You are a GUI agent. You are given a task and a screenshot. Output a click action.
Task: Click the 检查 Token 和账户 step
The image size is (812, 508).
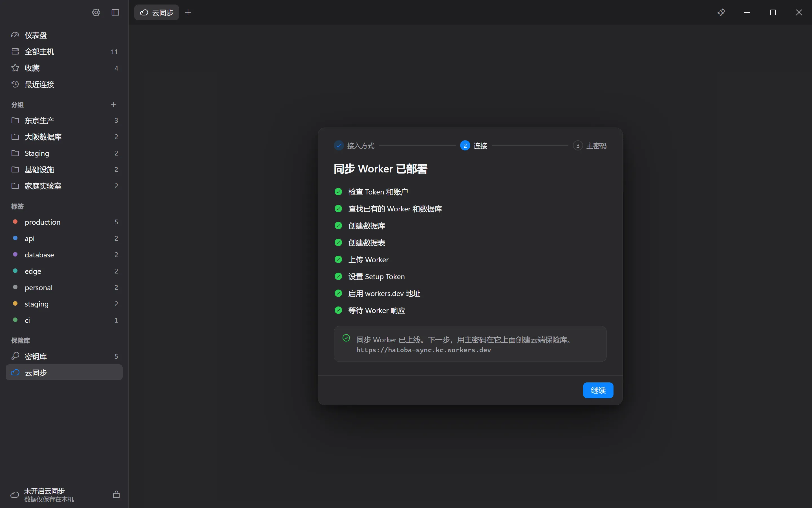pos(371,192)
